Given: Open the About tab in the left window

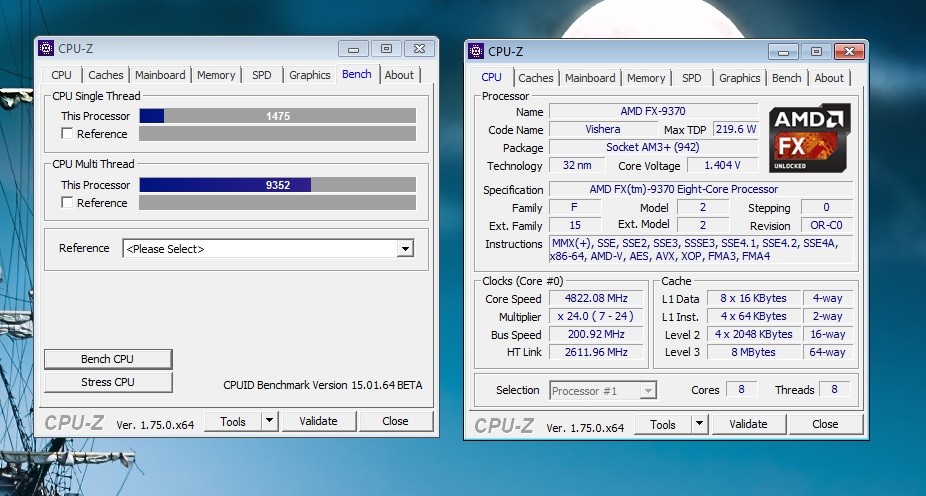Looking at the screenshot, I should (x=399, y=75).
